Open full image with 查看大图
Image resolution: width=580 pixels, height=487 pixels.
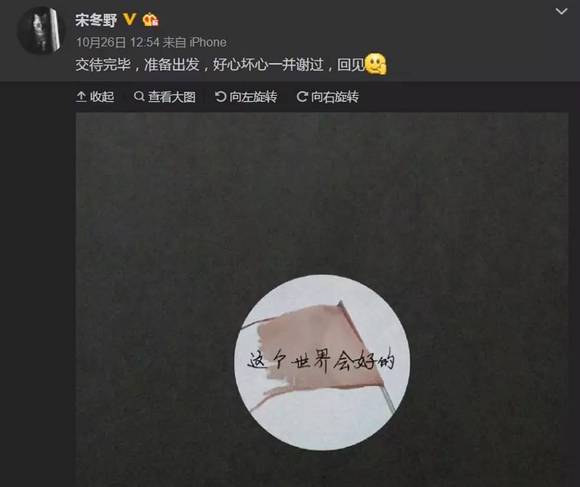165,97
